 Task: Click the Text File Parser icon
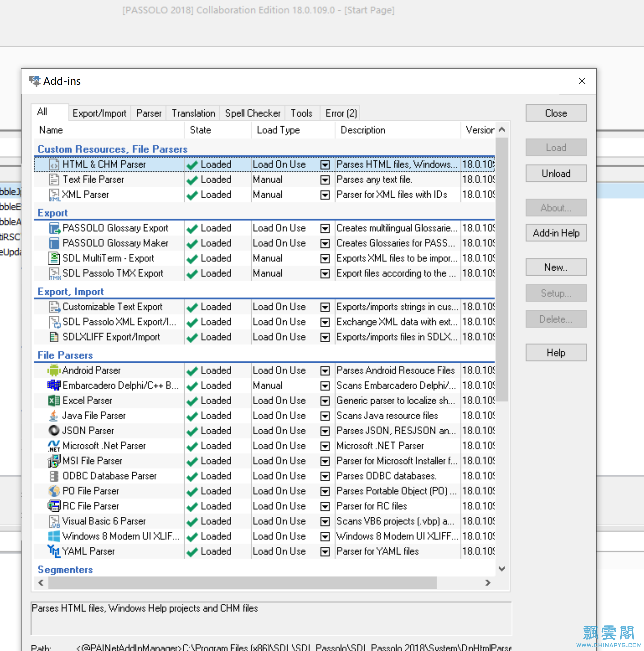point(54,179)
